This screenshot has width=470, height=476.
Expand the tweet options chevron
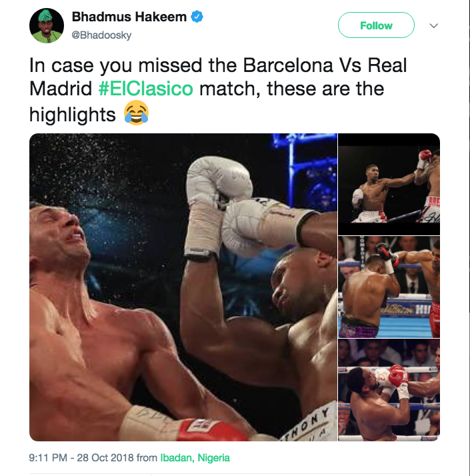(x=434, y=25)
